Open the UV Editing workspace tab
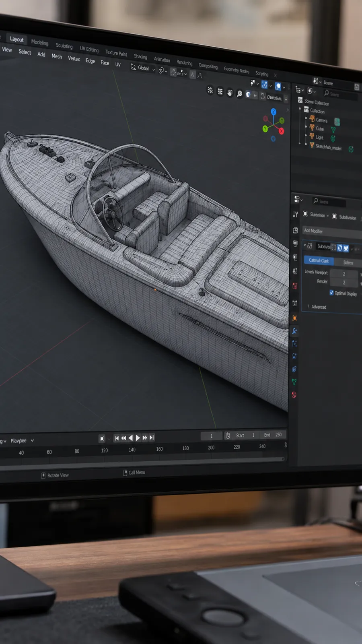Image resolution: width=362 pixels, height=644 pixels. [x=89, y=49]
